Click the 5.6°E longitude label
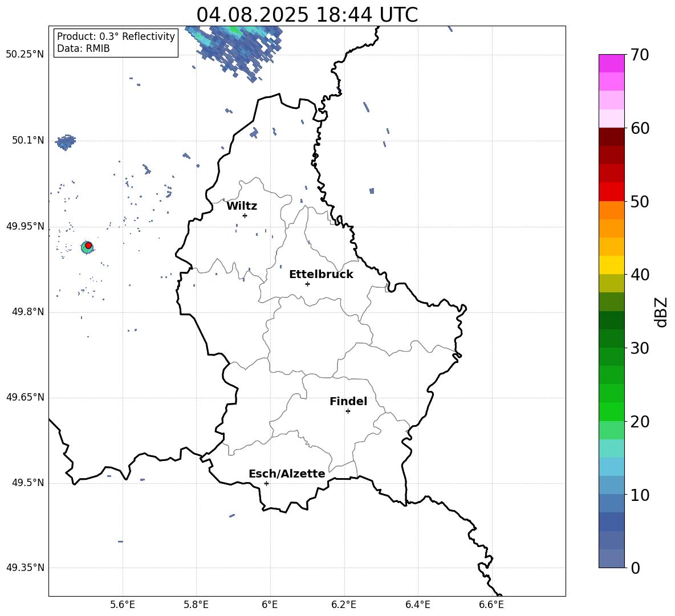675x616 pixels. click(122, 605)
